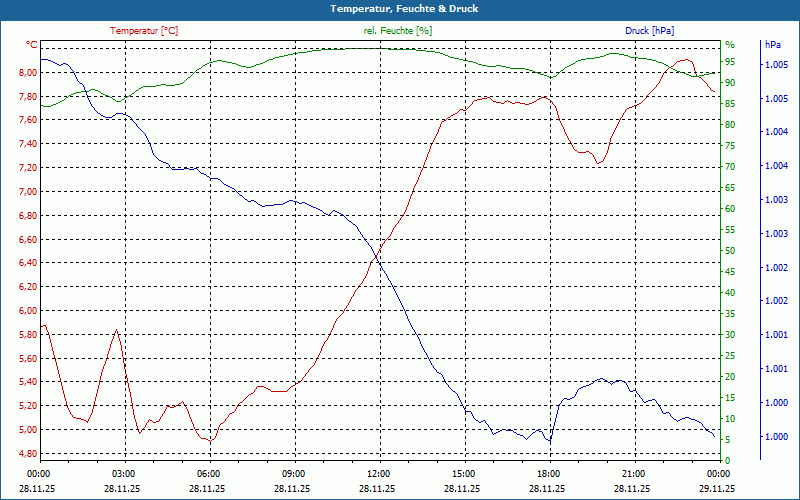The width and height of the screenshot is (800, 500).
Task: Click the '5,40' temperature axis value
Action: (29, 382)
